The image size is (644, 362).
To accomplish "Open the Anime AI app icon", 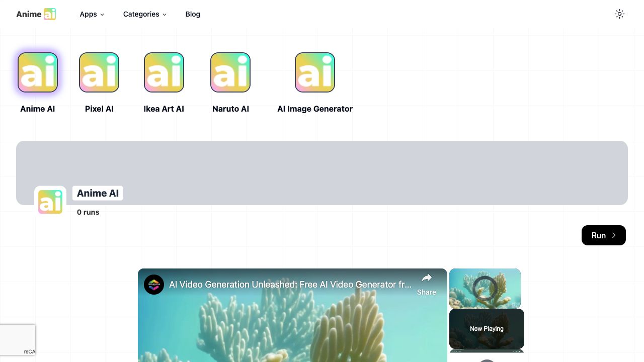I will point(38,72).
